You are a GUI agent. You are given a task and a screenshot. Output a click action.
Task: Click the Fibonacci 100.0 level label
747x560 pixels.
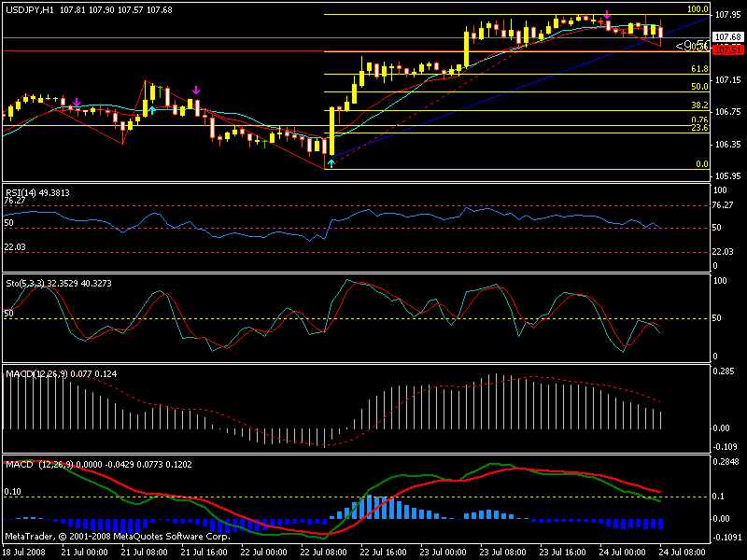[x=698, y=9]
